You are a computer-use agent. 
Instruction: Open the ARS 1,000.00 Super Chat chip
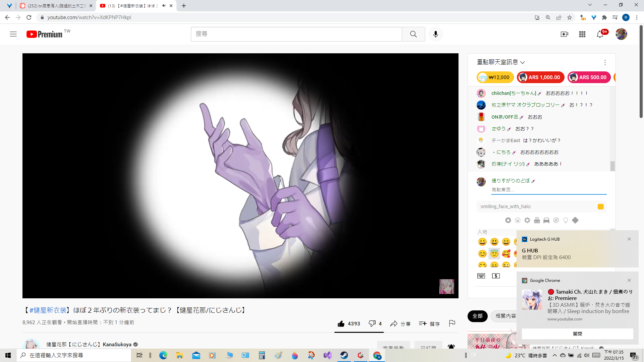pyautogui.click(x=540, y=77)
